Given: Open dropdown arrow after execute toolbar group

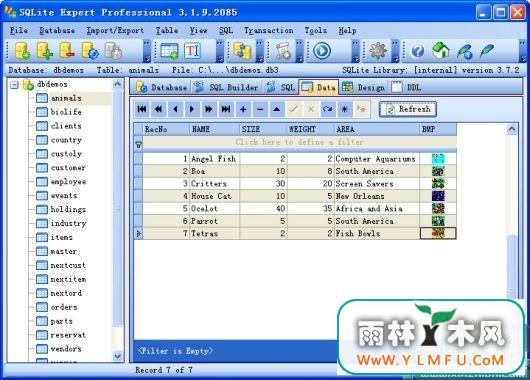Looking at the screenshot, I should click(356, 51).
